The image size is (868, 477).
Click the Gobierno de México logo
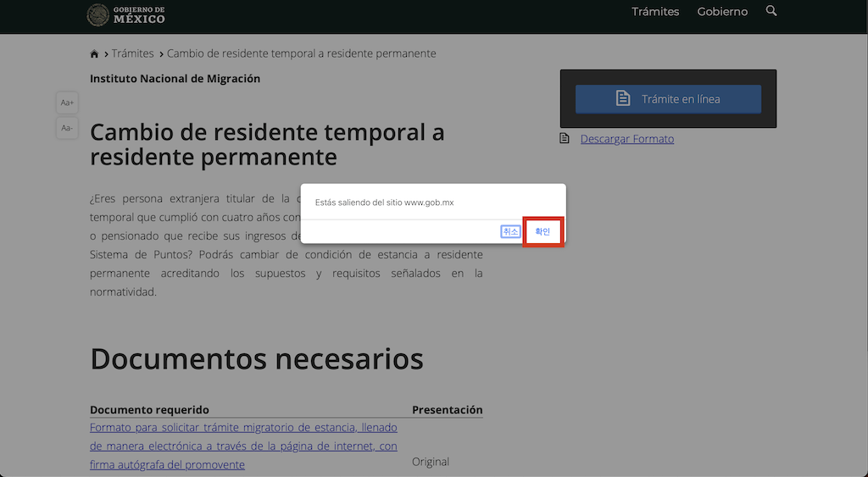coord(126,15)
